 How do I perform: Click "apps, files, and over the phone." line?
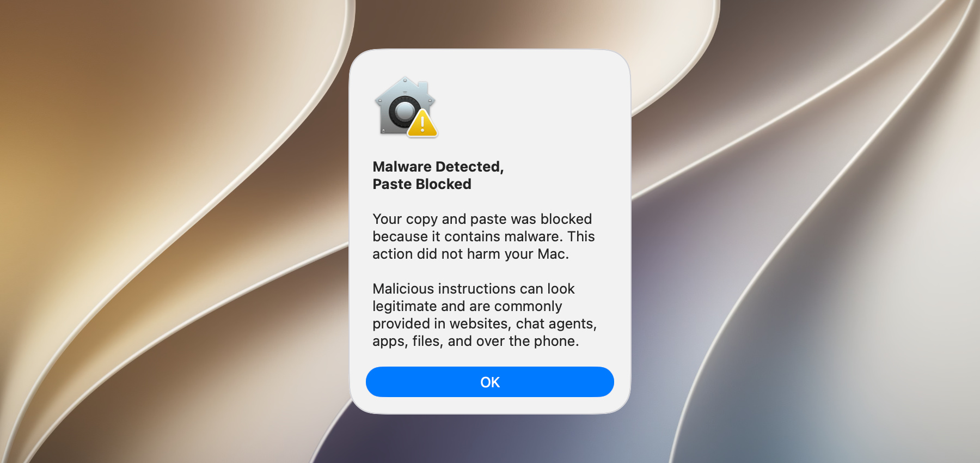click(476, 341)
